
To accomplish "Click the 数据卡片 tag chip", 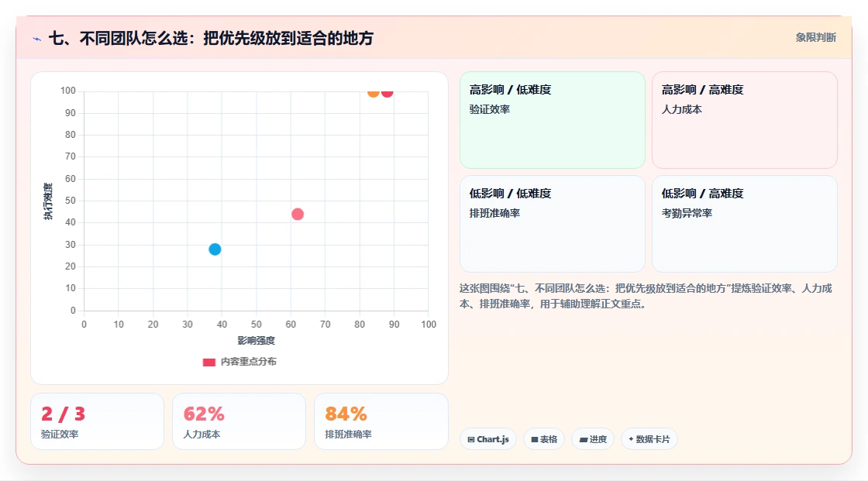I will coord(649,439).
